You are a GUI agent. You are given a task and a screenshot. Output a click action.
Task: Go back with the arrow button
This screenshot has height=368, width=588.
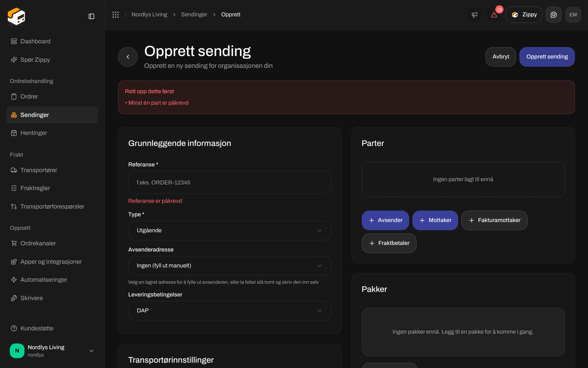pyautogui.click(x=128, y=57)
